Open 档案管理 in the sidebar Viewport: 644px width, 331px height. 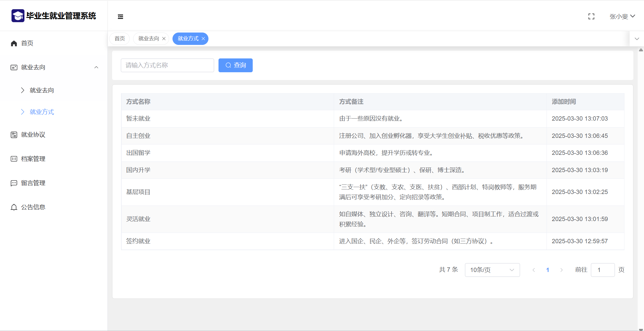[x=33, y=159]
